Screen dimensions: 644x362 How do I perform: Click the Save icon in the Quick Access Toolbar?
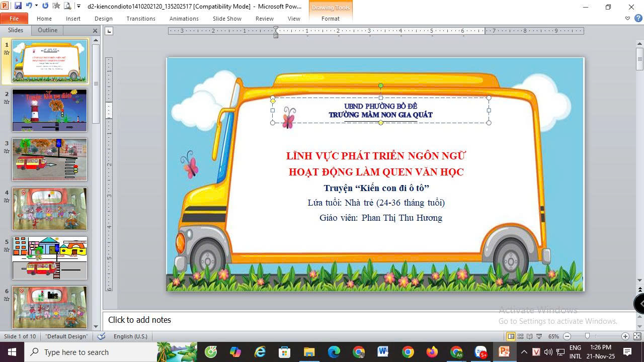18,6
